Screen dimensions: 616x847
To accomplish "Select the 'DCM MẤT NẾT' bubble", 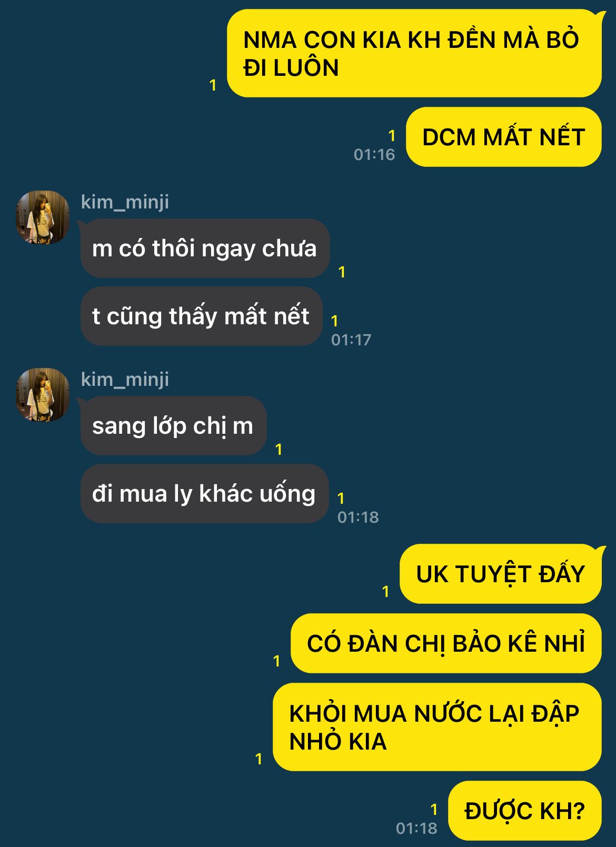I will pyautogui.click(x=504, y=137).
